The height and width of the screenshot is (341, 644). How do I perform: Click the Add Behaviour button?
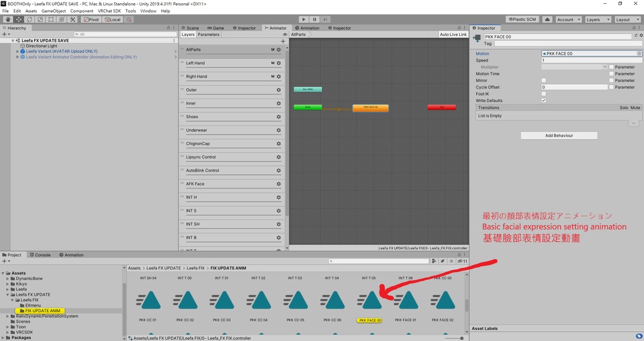pos(559,135)
